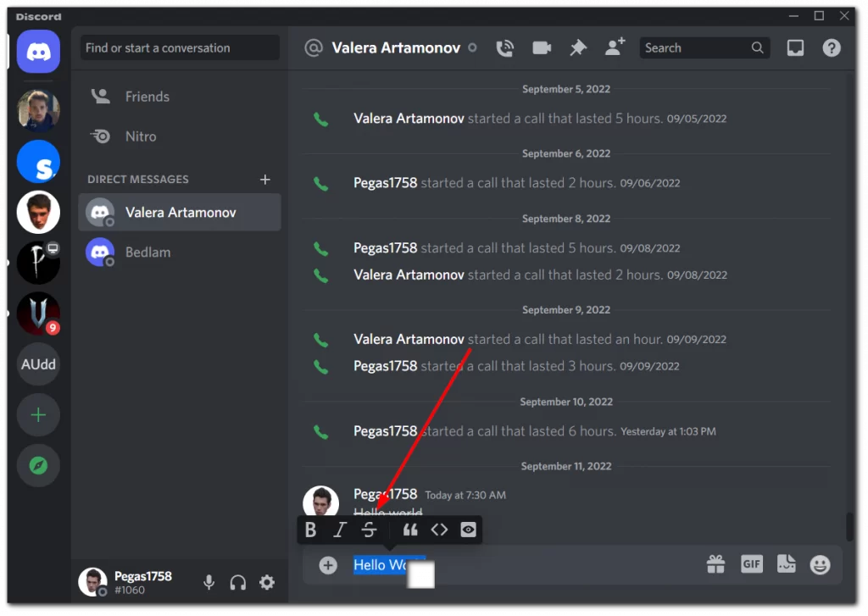868x616 pixels.
Task: Format selected text as code
Action: [440, 530]
